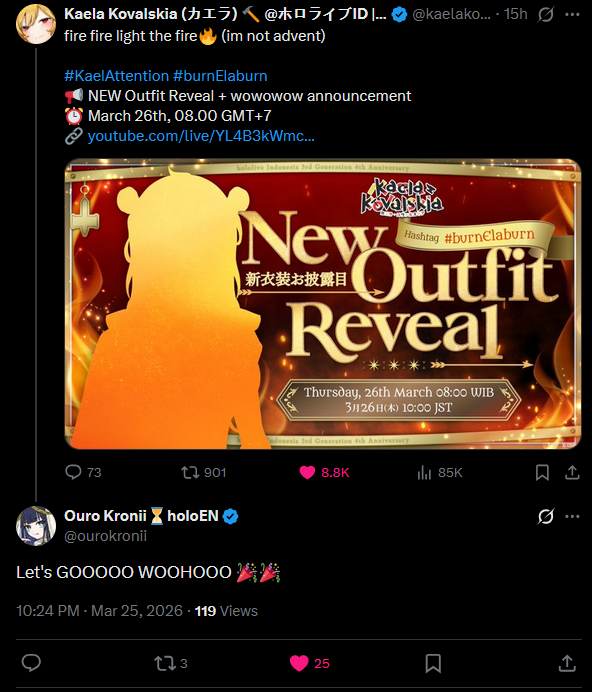The height and width of the screenshot is (692, 592).
Task: View analytics showing 85K views
Action: [424, 473]
